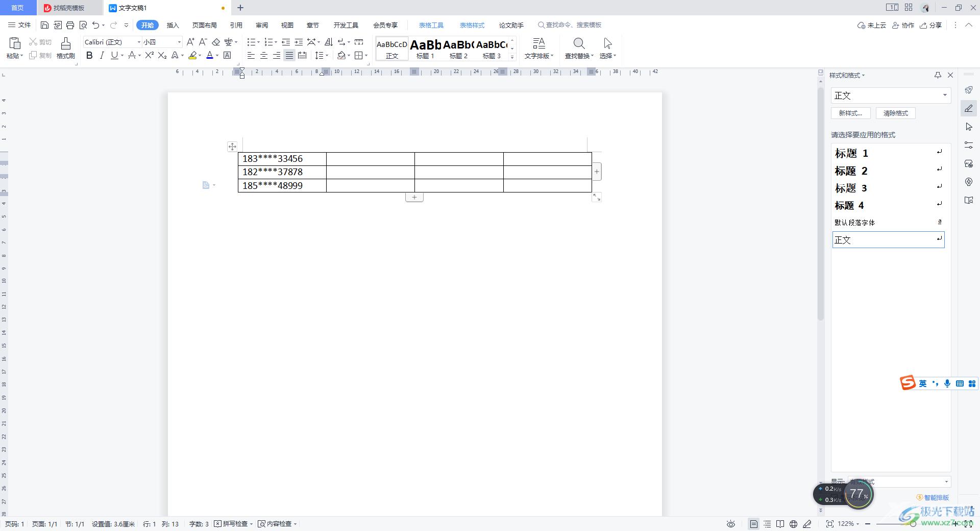Open the Review tab
The width and height of the screenshot is (980, 531).
click(262, 25)
